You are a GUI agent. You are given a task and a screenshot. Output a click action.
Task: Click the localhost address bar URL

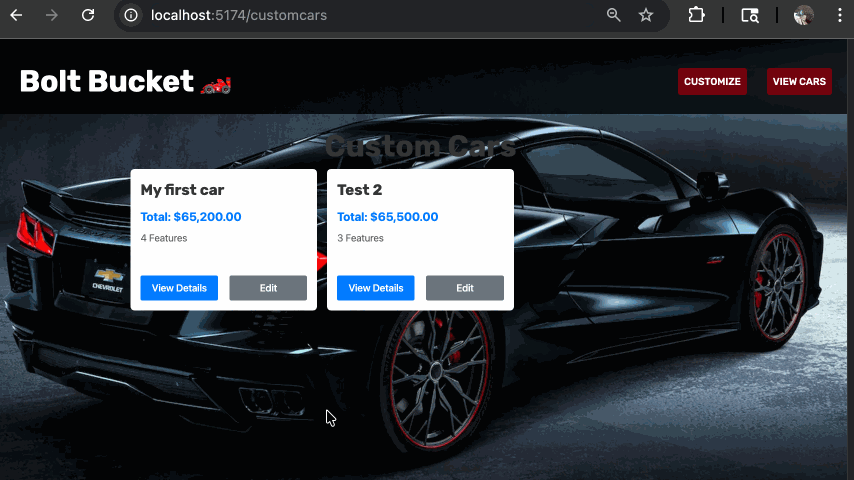[x=239, y=15]
